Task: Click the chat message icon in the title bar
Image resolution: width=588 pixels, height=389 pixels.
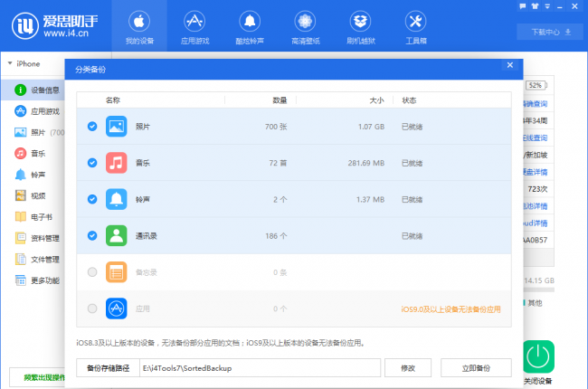Action: (x=523, y=6)
